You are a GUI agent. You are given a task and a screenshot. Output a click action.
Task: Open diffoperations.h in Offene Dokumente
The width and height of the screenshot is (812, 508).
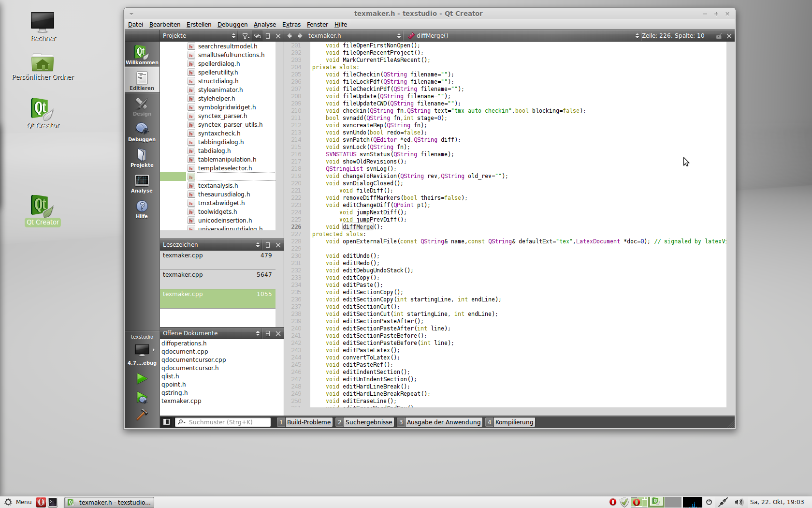tap(184, 344)
